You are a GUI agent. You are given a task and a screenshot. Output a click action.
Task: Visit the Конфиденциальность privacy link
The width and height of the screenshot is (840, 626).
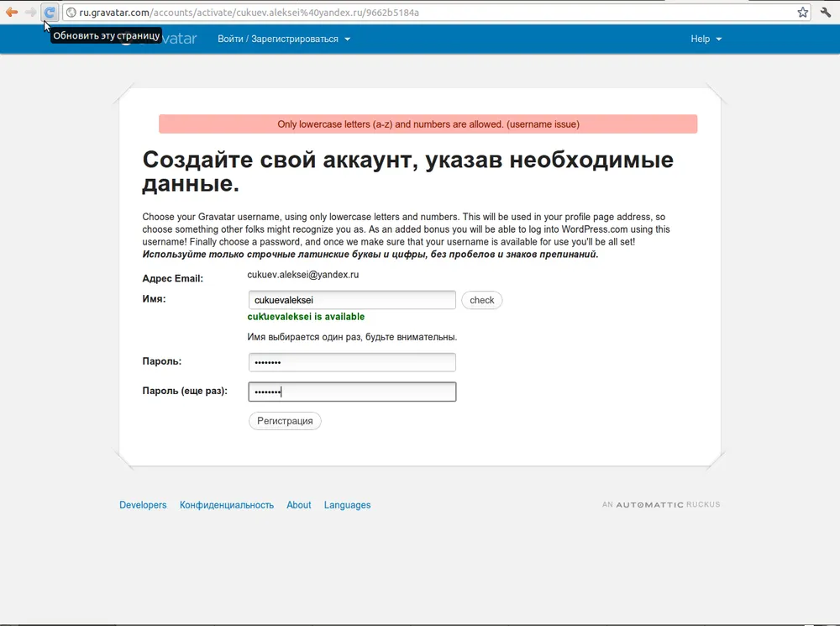coord(227,505)
